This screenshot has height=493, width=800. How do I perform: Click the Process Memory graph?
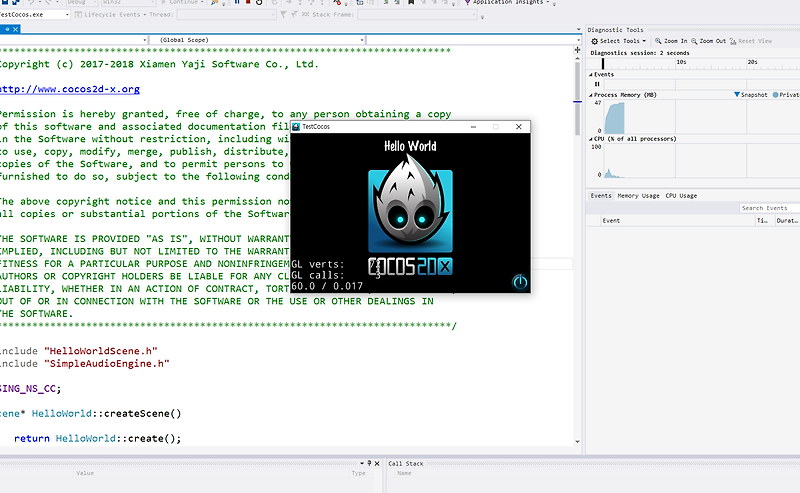point(702,117)
